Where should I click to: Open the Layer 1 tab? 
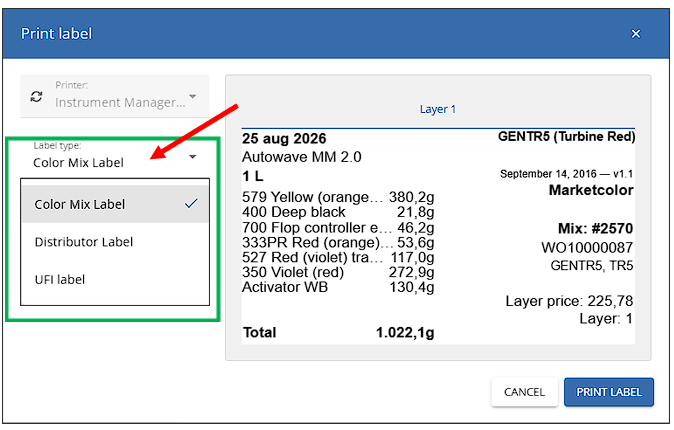[x=438, y=109]
